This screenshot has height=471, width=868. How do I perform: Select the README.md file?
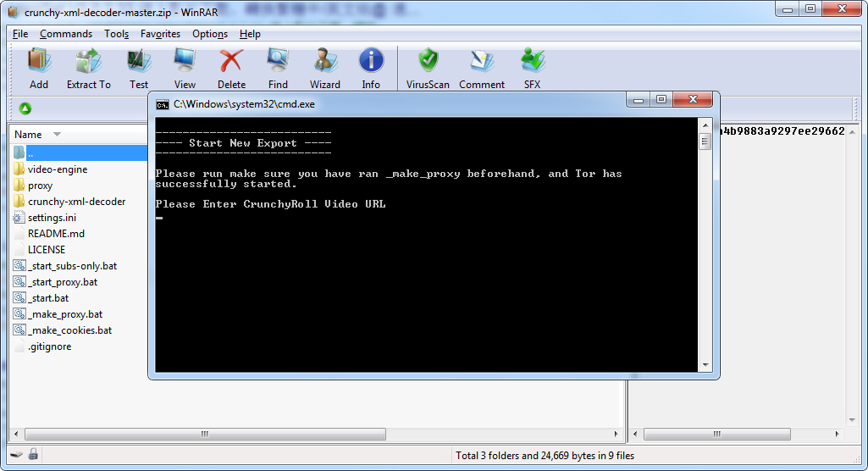56,234
